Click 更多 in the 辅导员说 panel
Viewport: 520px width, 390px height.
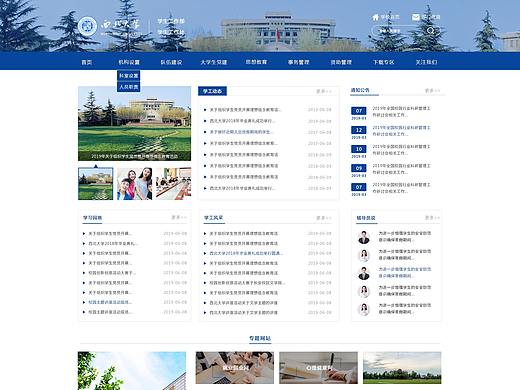point(432,218)
